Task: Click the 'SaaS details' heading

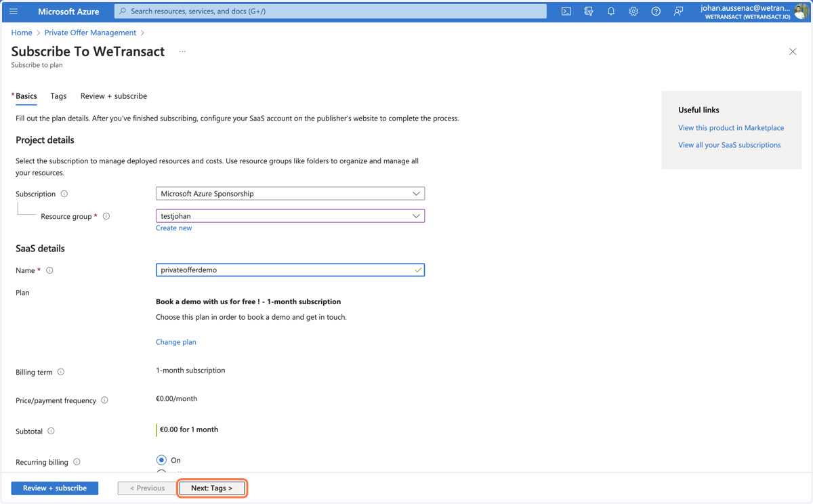Action: tap(40, 249)
